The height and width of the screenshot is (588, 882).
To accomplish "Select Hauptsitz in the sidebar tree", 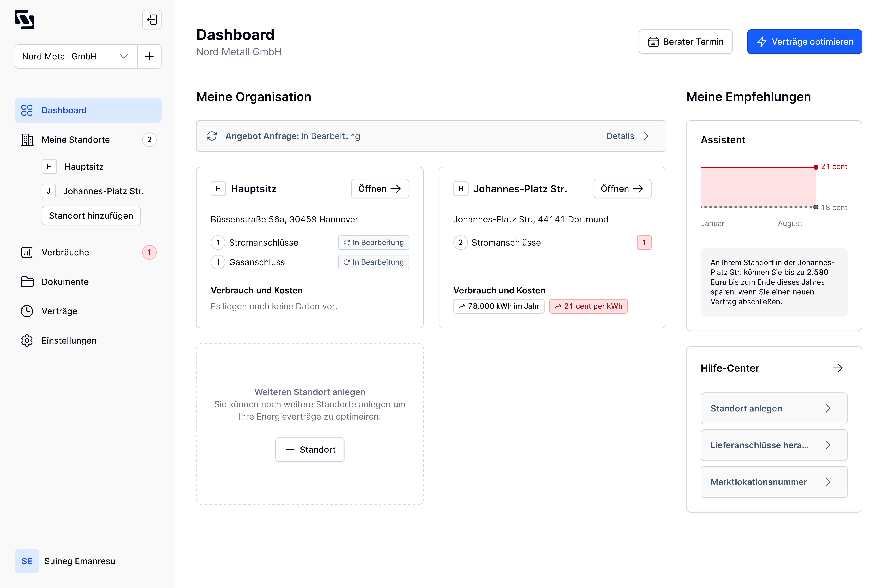I will click(84, 166).
